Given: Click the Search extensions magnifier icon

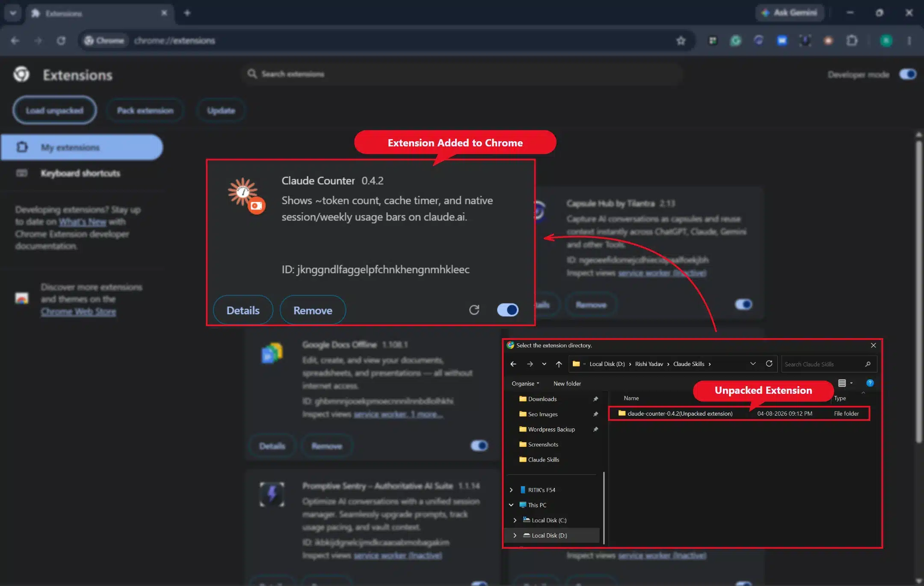Looking at the screenshot, I should pyautogui.click(x=252, y=74).
